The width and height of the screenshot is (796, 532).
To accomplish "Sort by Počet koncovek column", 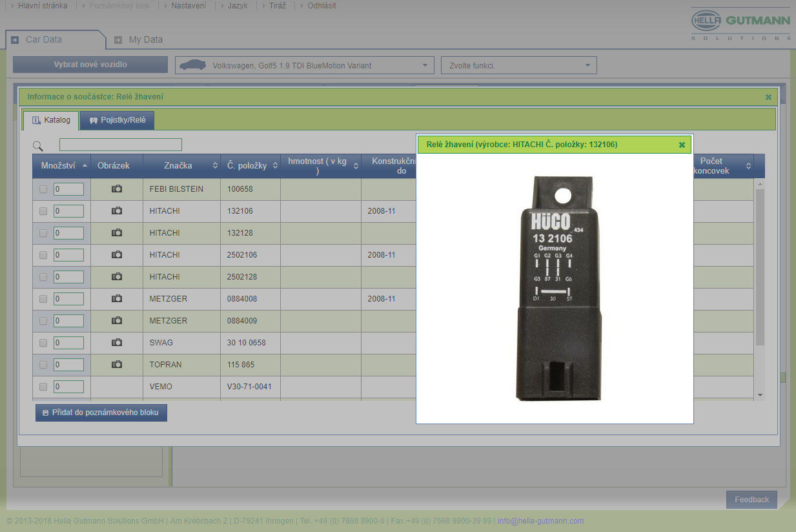I will coord(723,166).
